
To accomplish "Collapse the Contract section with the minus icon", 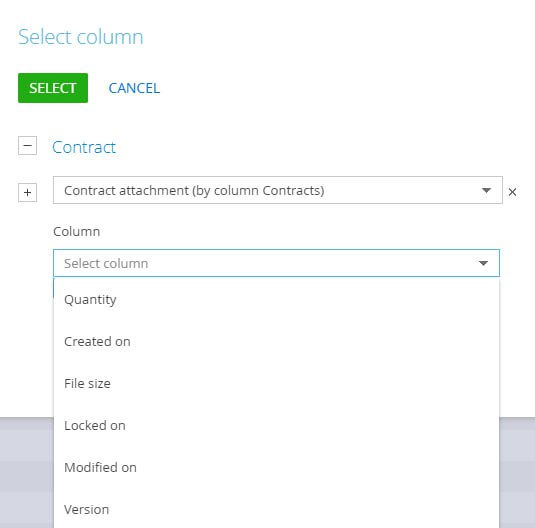I will [x=27, y=146].
